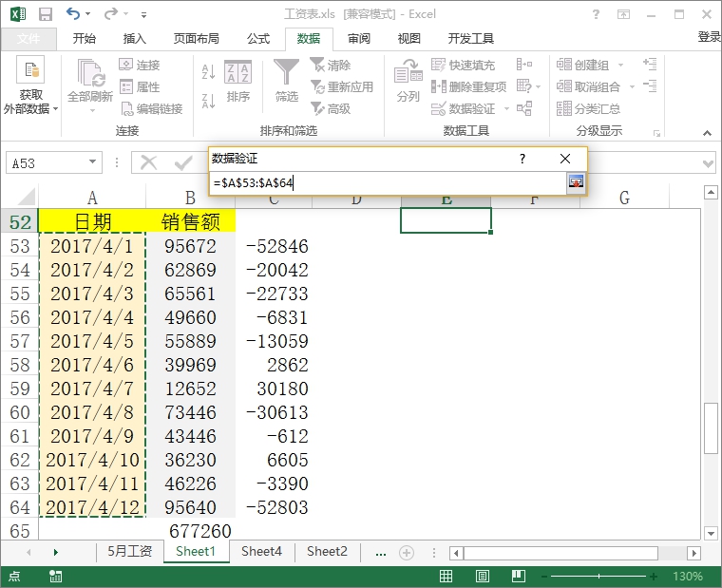Switch to Page Layout (页面布局) tab

click(196, 39)
